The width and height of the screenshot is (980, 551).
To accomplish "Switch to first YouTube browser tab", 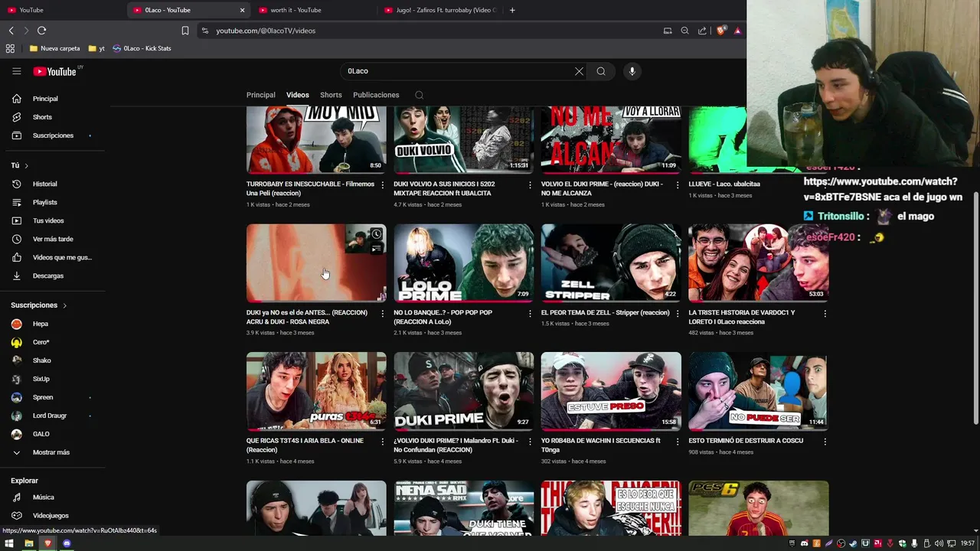I will [63, 10].
